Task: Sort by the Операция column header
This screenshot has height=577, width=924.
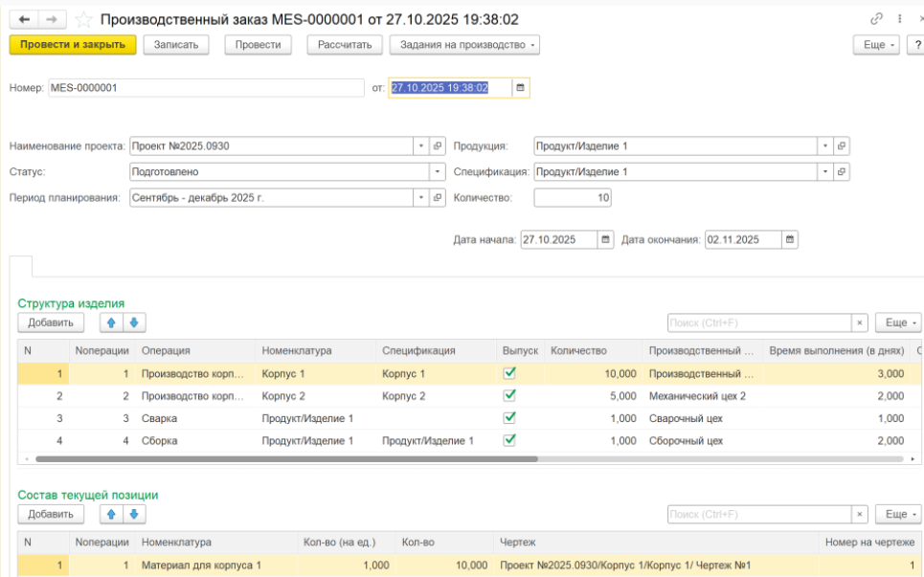Action: [195, 351]
